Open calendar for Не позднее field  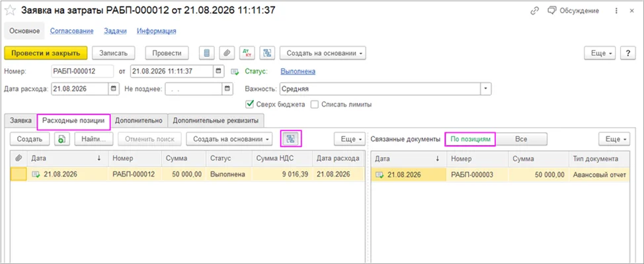tap(227, 89)
